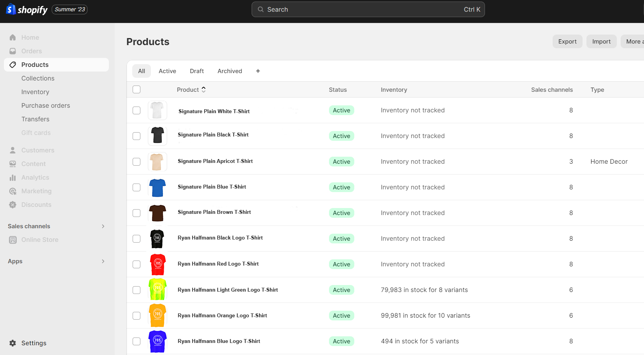Open the Analytics section from the sidebar
This screenshot has width=644, height=355.
[x=13, y=177]
